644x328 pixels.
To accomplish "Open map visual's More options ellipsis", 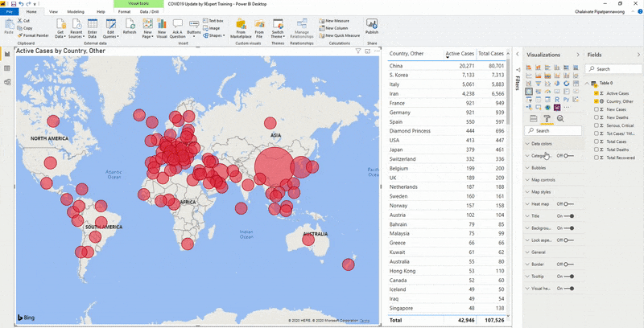I will click(377, 51).
